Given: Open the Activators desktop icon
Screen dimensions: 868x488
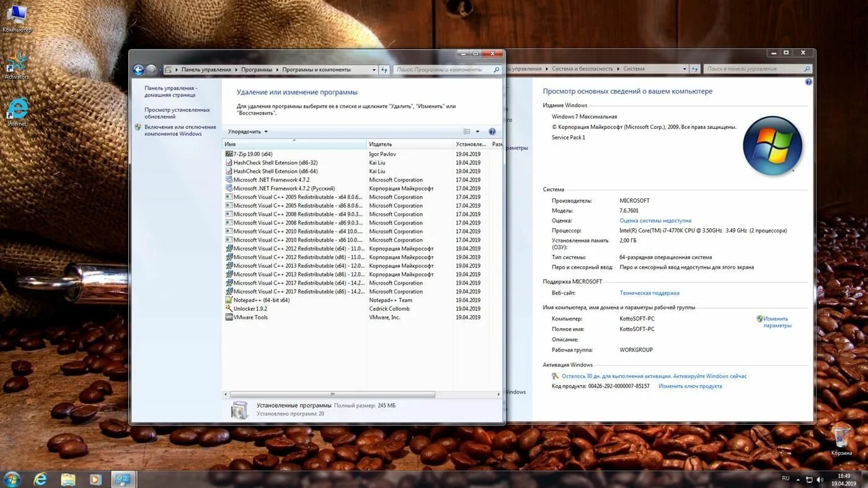Looking at the screenshot, I should click(x=17, y=64).
